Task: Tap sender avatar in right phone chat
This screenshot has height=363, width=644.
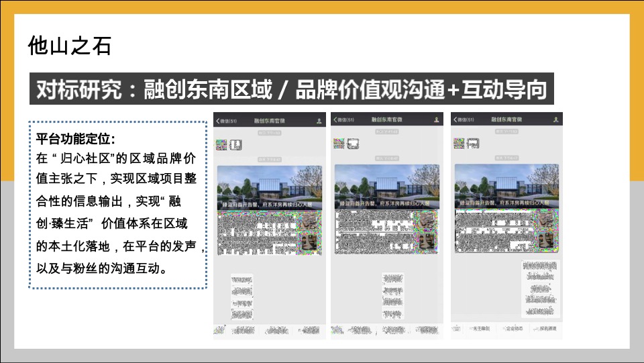Action: (x=459, y=143)
